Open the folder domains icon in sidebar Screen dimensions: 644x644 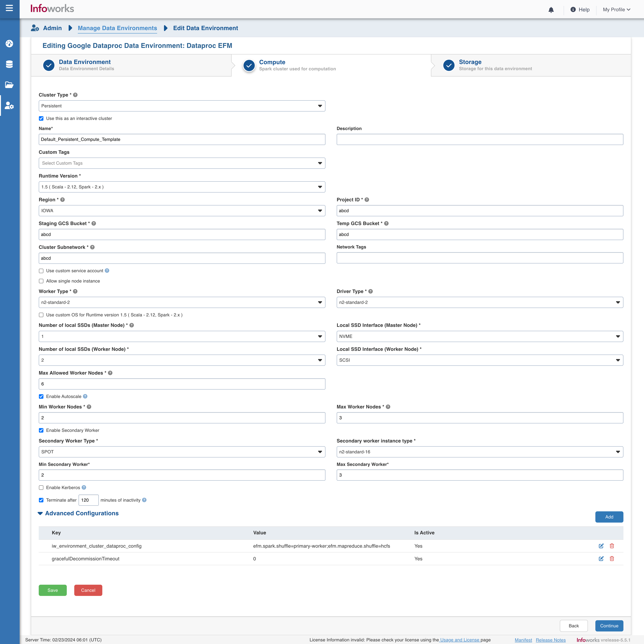pos(9,85)
